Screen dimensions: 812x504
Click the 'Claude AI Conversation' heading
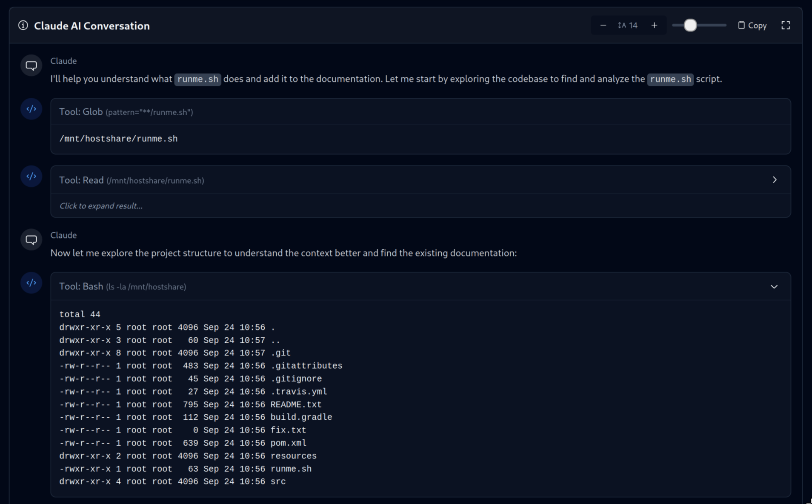tap(91, 26)
